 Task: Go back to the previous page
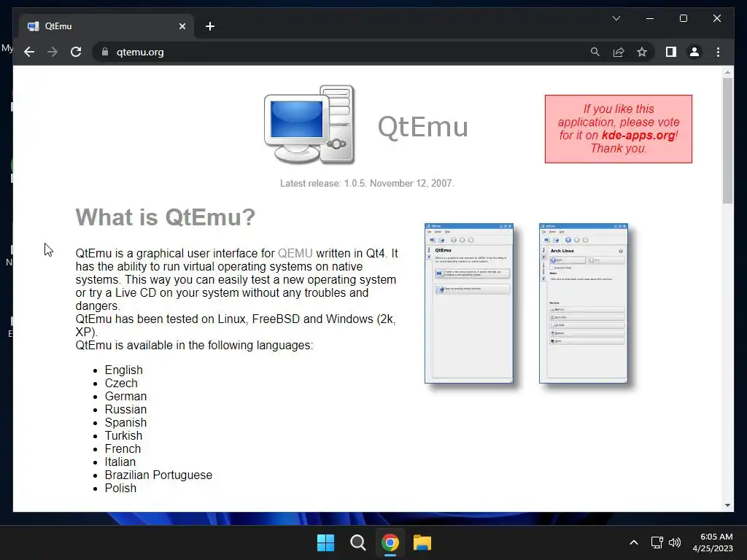pos(29,52)
